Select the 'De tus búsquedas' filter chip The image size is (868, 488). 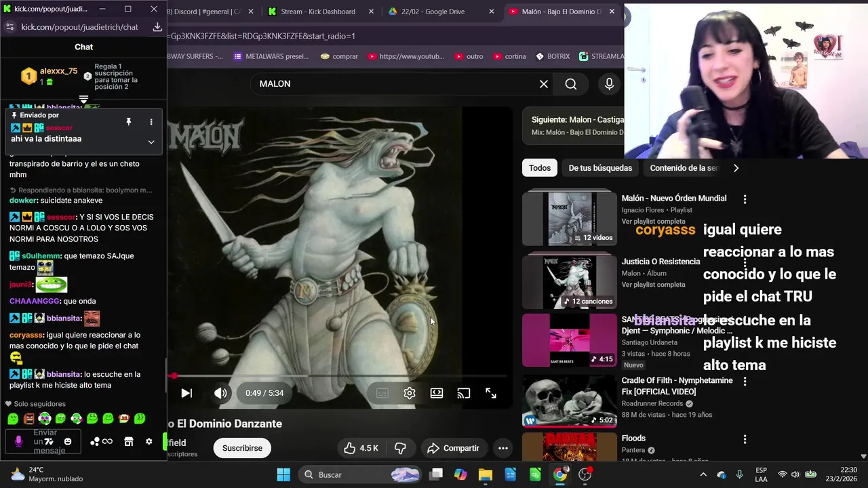point(600,168)
